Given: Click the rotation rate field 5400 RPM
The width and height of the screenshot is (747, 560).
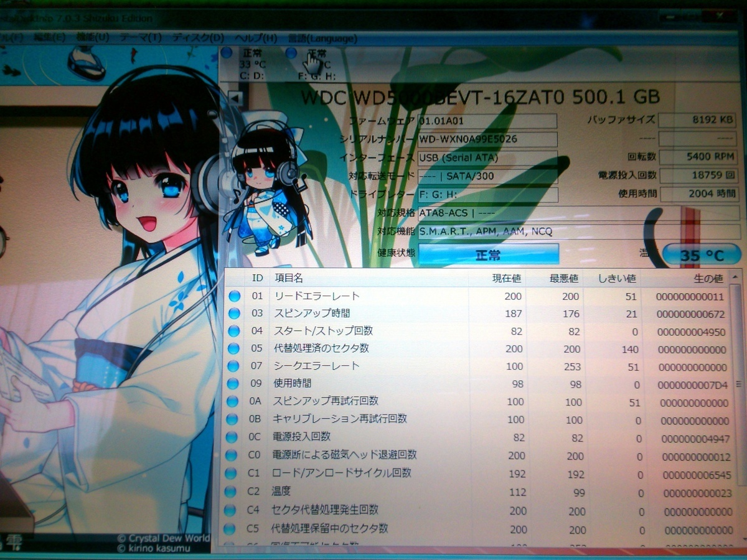Looking at the screenshot, I should click(x=698, y=157).
